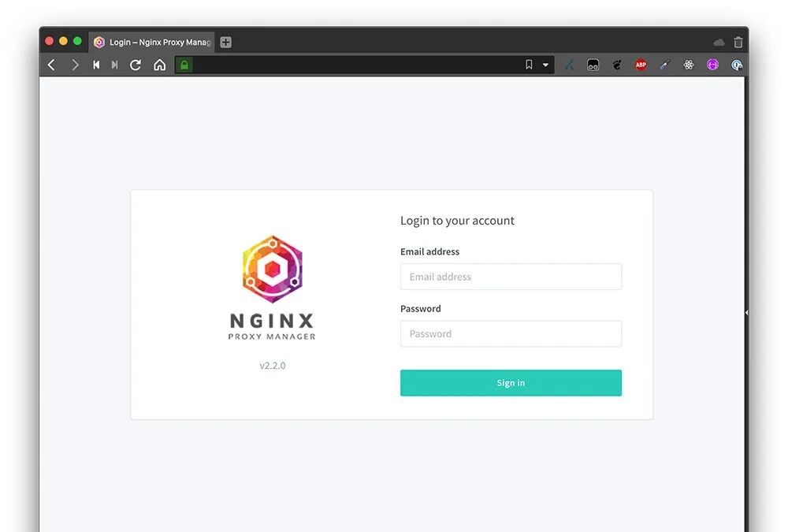Click the Email address label
Viewport: 788px width, 532px height.
[429, 251]
